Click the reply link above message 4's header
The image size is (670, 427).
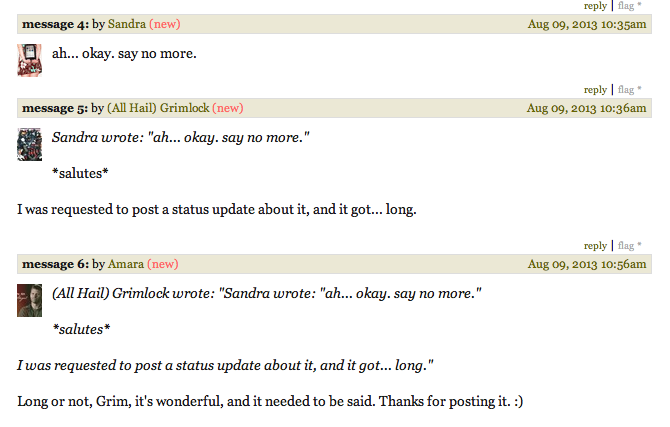[x=595, y=6]
